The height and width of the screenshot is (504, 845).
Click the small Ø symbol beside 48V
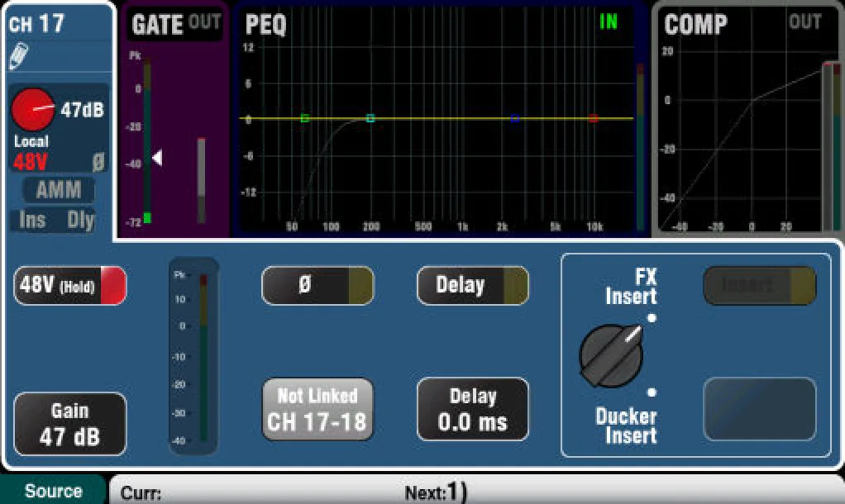(98, 162)
